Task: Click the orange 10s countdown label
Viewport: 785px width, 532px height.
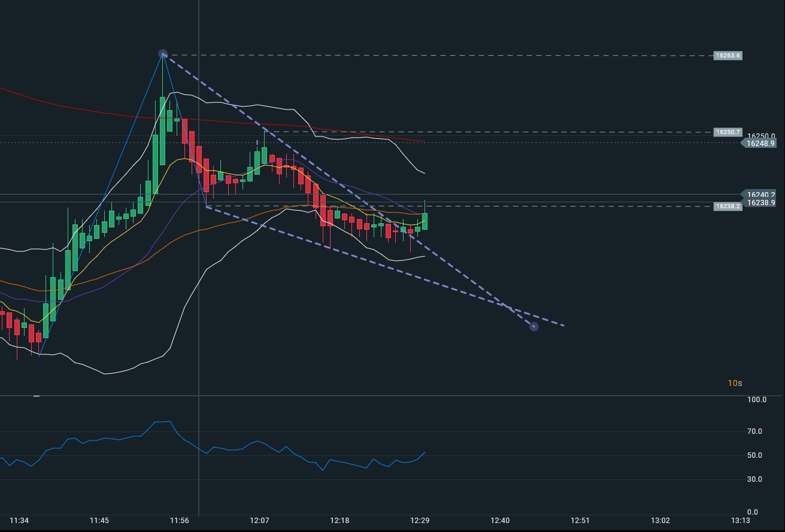Action: 735,383
